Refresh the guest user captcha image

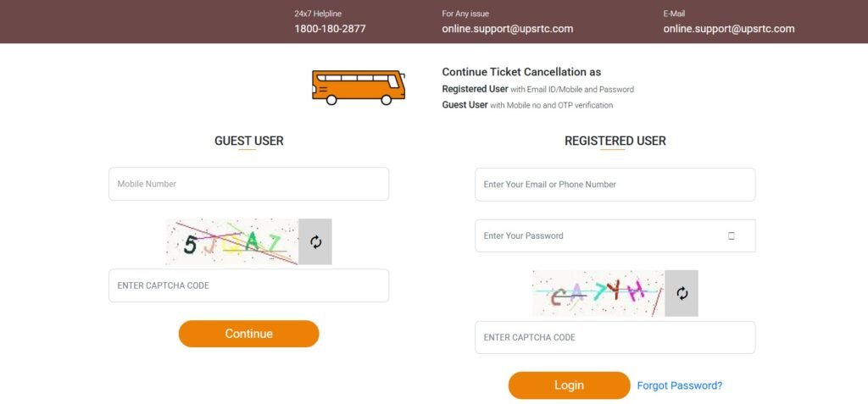(315, 242)
